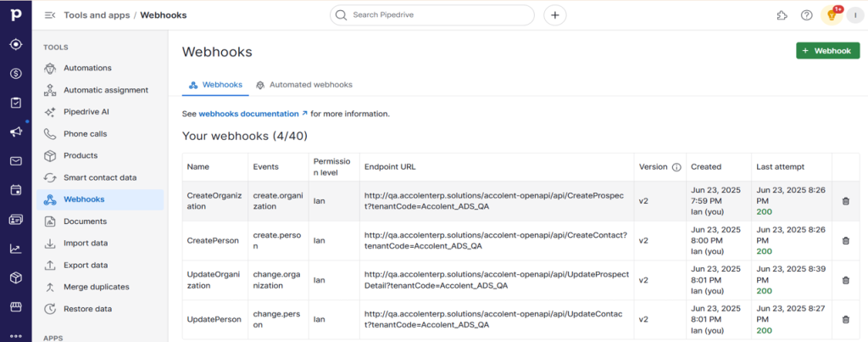Switch to the Webhooks tab
Viewport: 868px width, 342px height.
pyautogui.click(x=215, y=85)
